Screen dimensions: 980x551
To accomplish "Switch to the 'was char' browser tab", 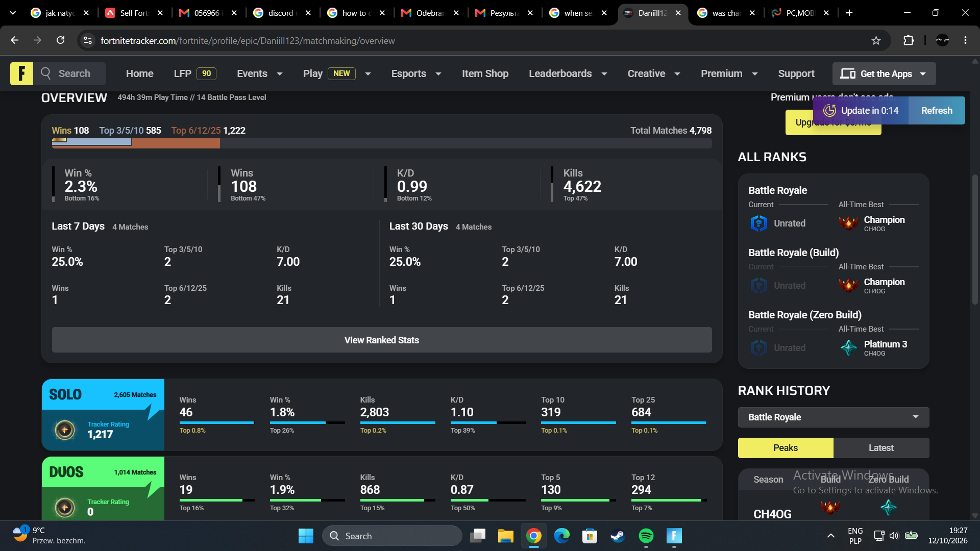I will pyautogui.click(x=726, y=13).
